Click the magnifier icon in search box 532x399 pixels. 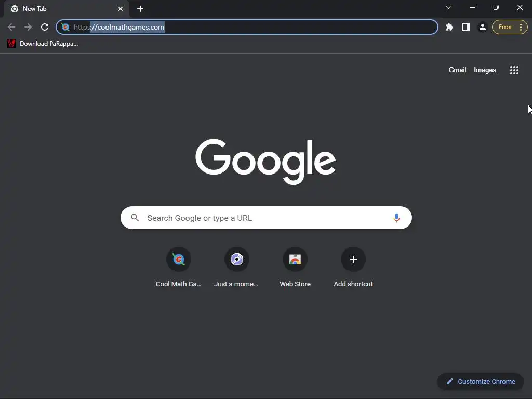pyautogui.click(x=135, y=218)
